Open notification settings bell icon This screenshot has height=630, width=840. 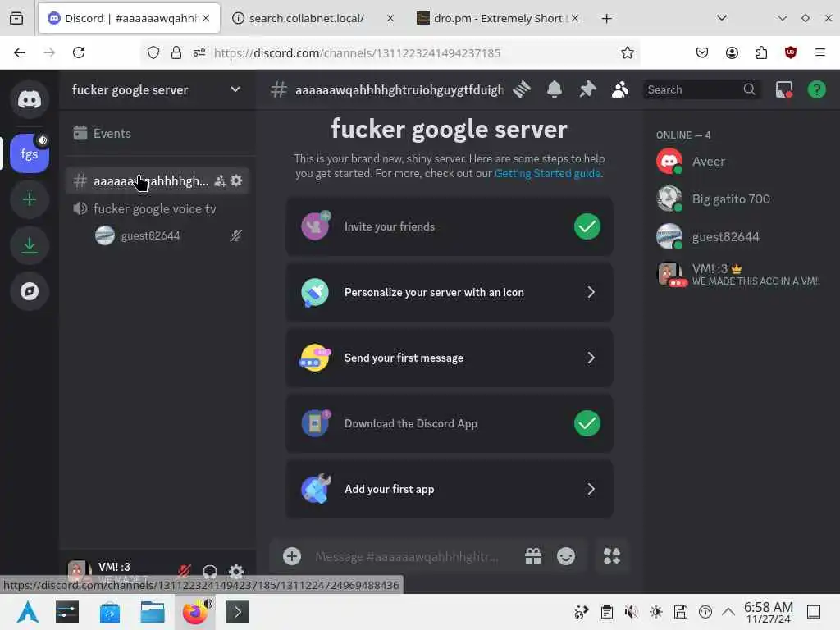(555, 89)
